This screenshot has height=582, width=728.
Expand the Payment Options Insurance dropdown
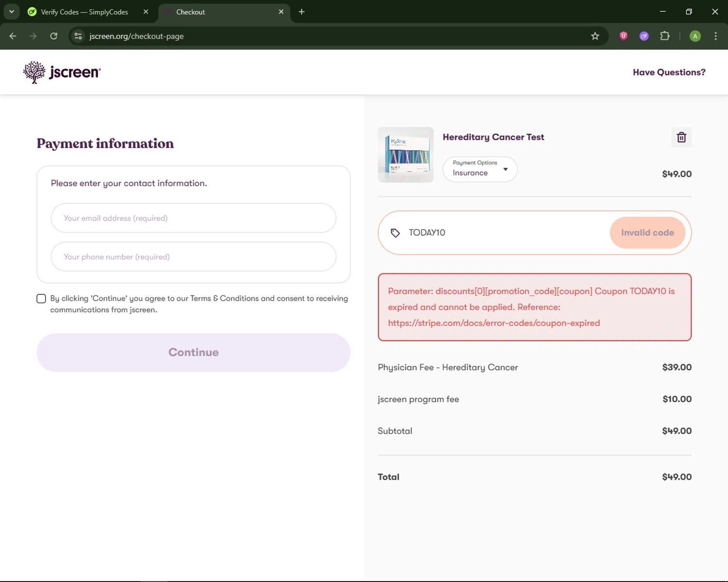(480, 169)
